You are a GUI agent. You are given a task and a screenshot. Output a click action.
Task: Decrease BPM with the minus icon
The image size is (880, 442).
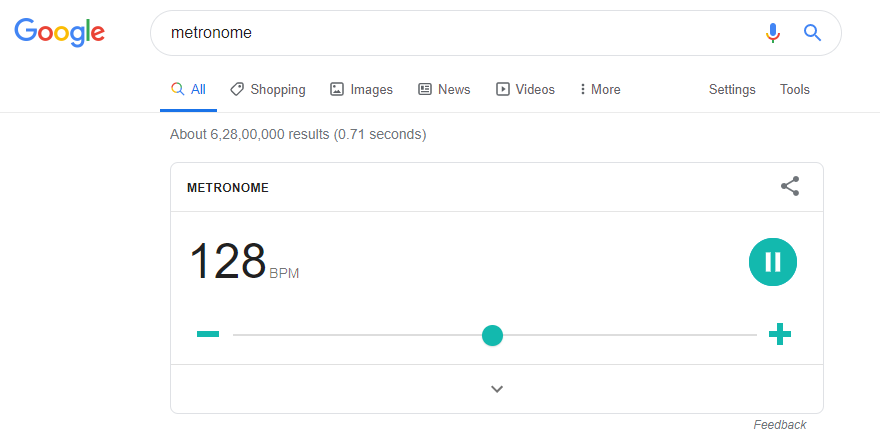coord(208,334)
